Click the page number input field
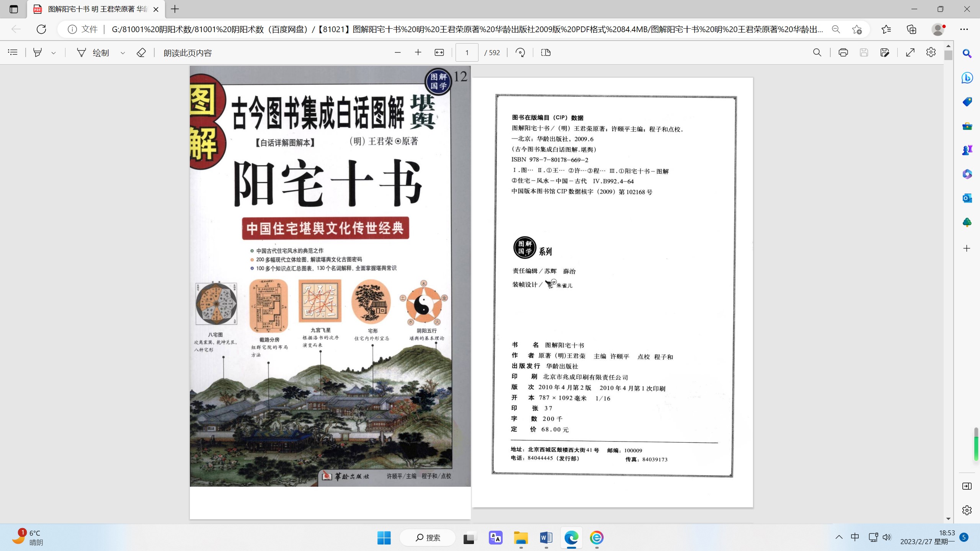This screenshot has height=551, width=980. pyautogui.click(x=467, y=52)
